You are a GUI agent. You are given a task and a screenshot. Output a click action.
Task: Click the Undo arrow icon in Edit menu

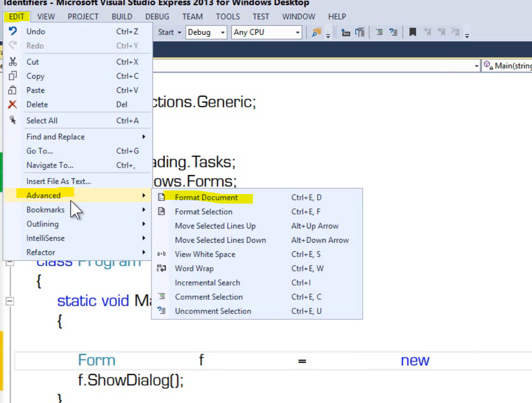[13, 31]
